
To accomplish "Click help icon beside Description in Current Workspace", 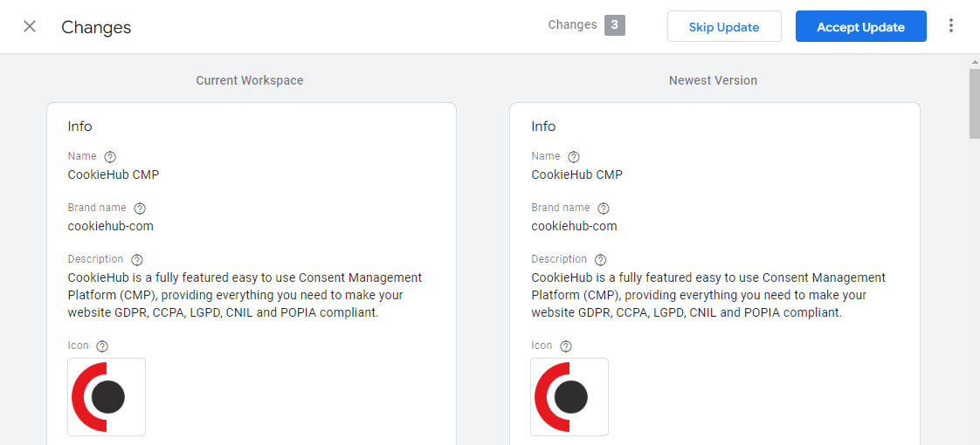I will click(x=137, y=260).
